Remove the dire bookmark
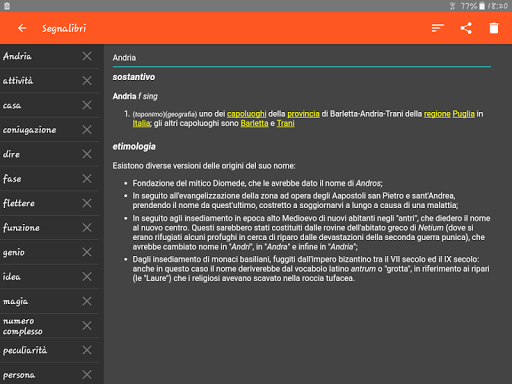The image size is (512, 384). [x=87, y=154]
